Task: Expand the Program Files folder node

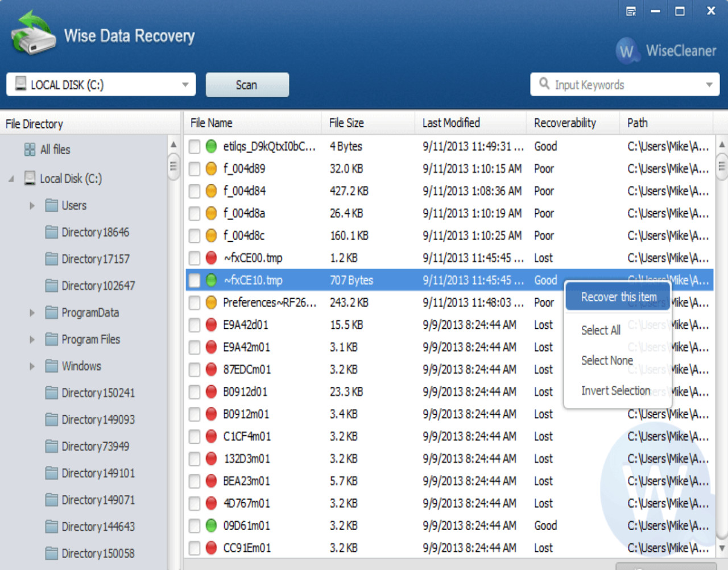Action: [x=32, y=339]
